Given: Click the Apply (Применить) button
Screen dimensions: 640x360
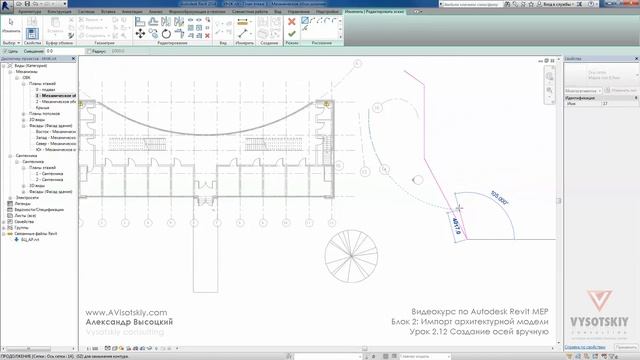Looking at the screenshot, I should pyautogui.click(x=626, y=347).
